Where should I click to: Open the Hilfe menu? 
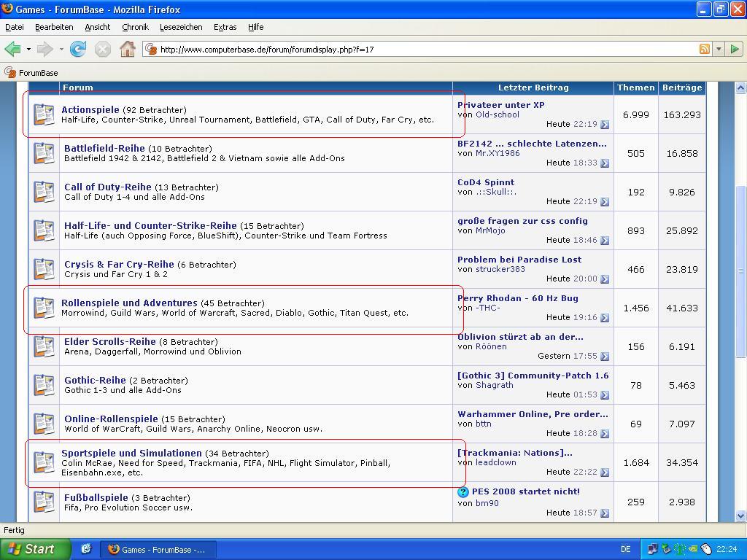point(256,27)
